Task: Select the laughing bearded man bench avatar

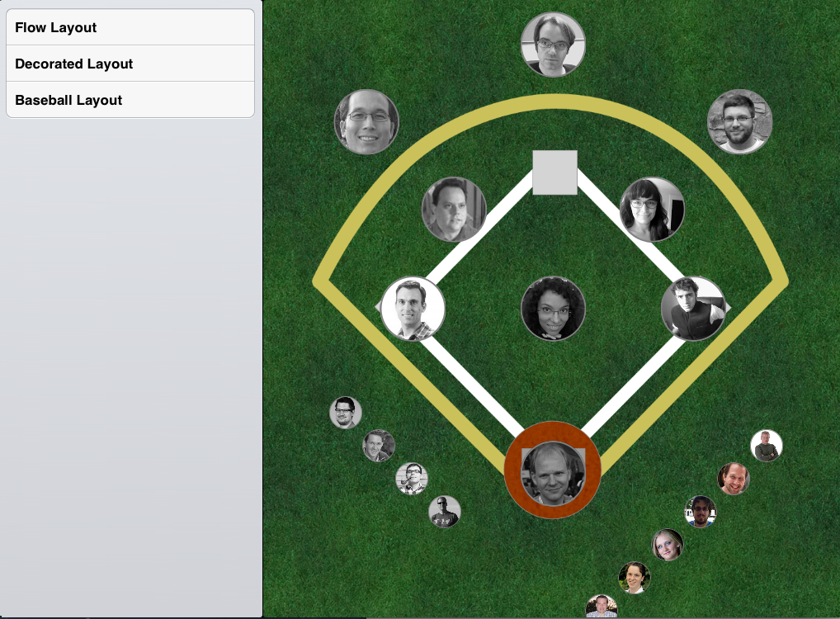Action: 734,479
